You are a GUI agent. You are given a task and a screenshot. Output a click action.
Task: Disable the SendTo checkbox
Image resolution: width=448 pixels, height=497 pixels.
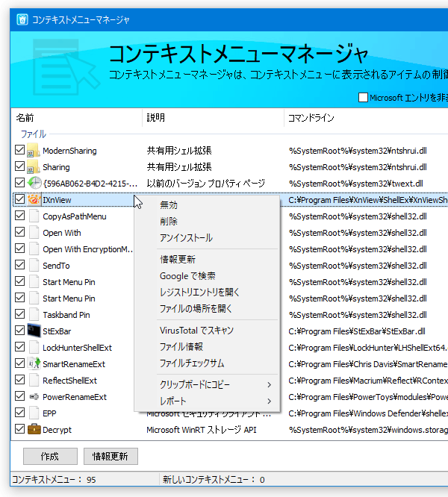(x=19, y=265)
